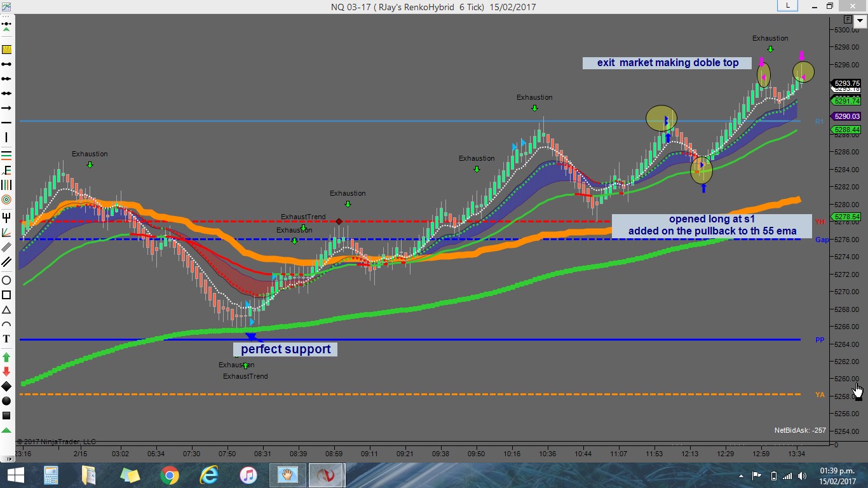Open iTunes from the taskbar
Screen dimensions: 868x488
[x=248, y=475]
